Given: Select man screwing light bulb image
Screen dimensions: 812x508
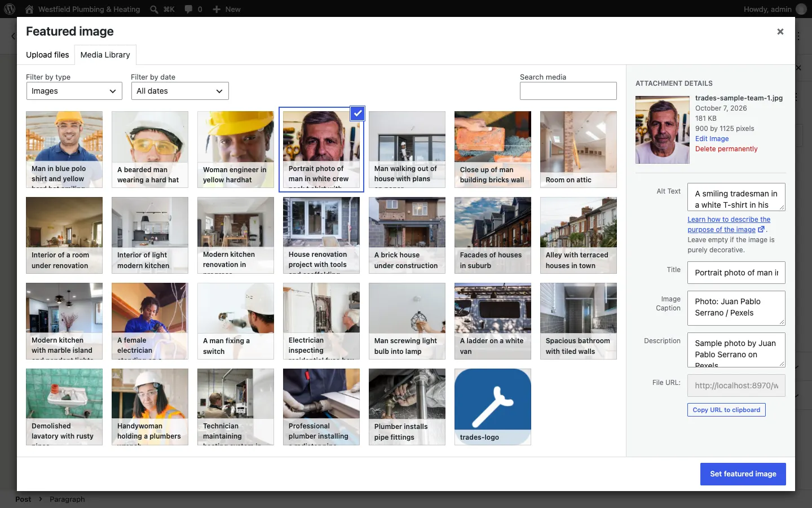Looking at the screenshot, I should [407, 321].
